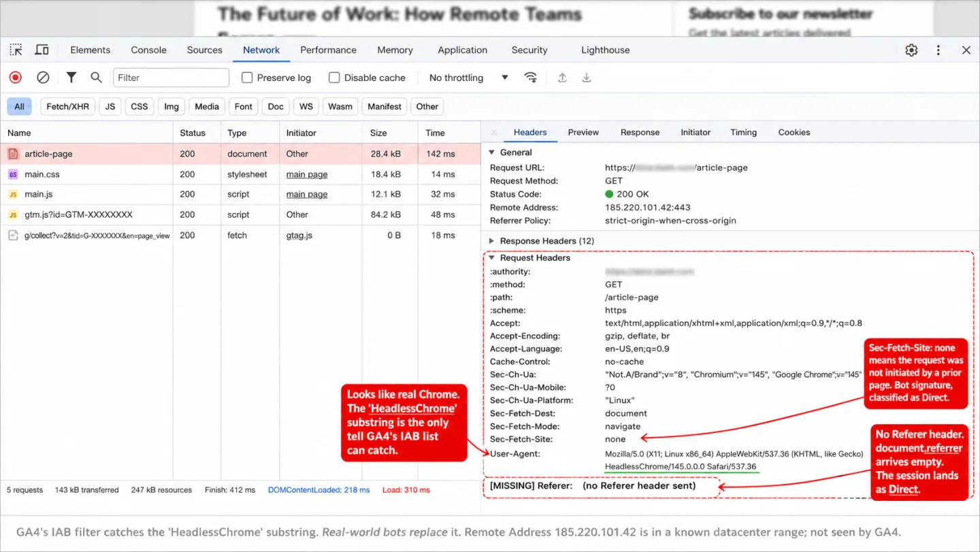Filter requests by Other type
The height and width of the screenshot is (552, 980).
point(427,106)
